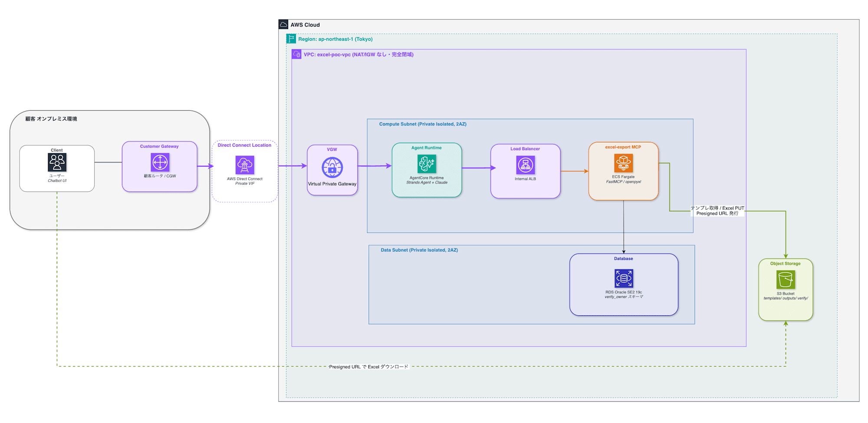Select the 'Customer Gateway' heading

159,146
